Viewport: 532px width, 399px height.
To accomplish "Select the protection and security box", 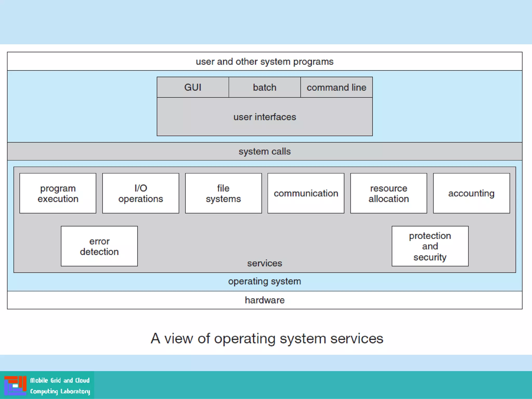I will click(430, 246).
